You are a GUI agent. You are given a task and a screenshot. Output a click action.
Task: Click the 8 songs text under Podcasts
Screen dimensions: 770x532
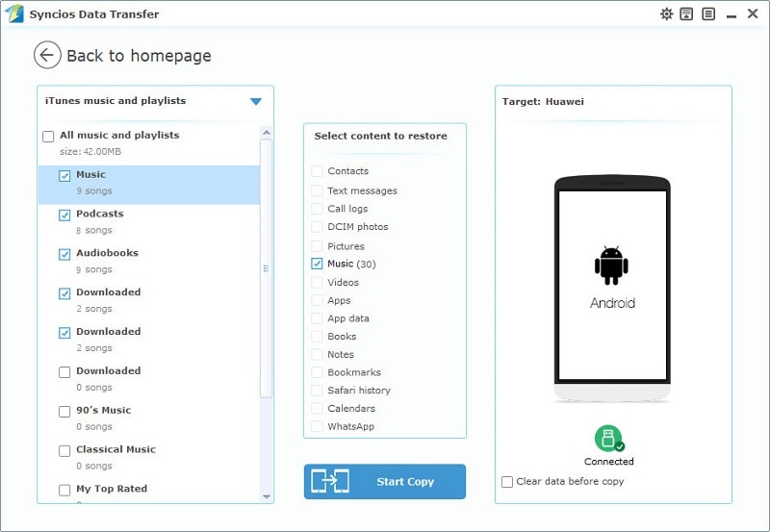click(94, 230)
